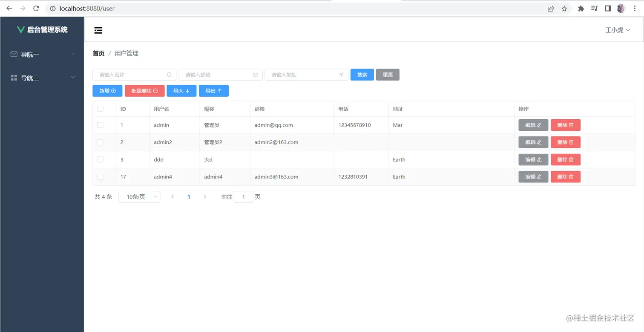The height and width of the screenshot is (332, 644).
Task: Select page 1 in pagination
Action: point(189,197)
